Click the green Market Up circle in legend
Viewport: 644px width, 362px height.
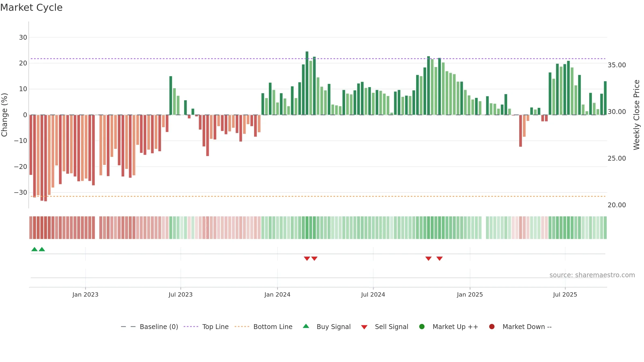pyautogui.click(x=422, y=327)
